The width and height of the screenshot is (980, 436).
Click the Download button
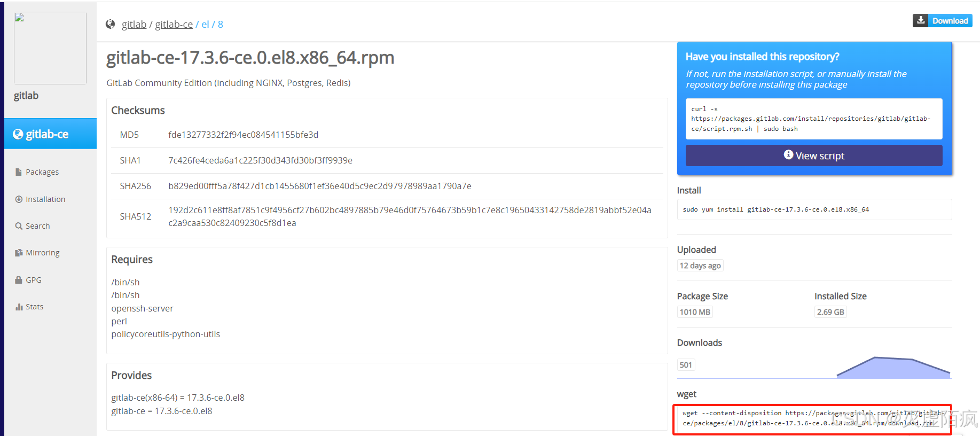(943, 21)
